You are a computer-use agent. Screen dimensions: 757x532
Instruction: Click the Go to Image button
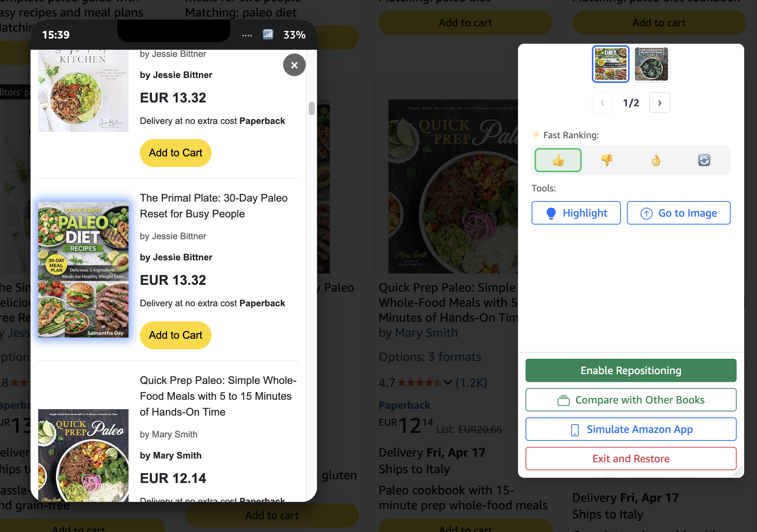pos(678,213)
